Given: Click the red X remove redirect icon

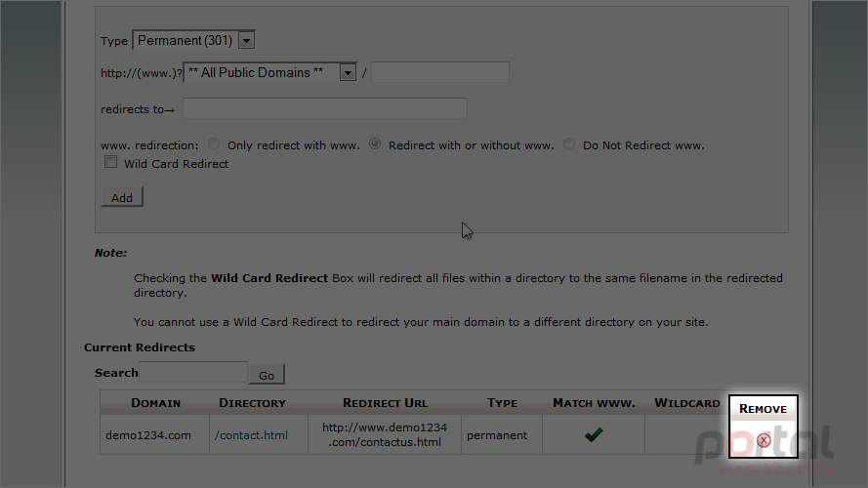Looking at the screenshot, I should [x=764, y=440].
